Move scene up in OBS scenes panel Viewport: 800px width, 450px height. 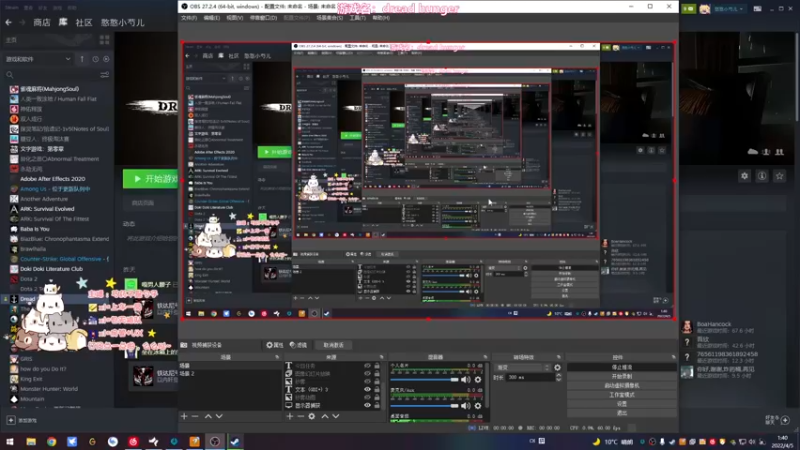[x=208, y=416]
